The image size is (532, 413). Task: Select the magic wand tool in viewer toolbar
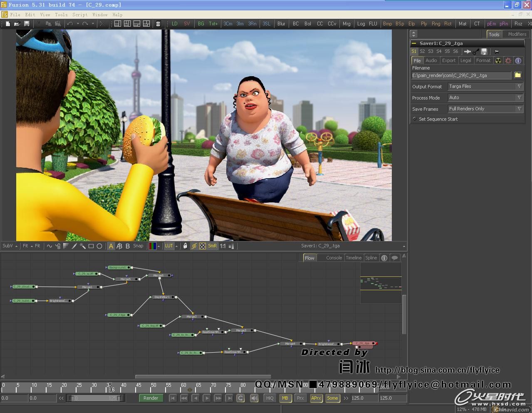83,246
